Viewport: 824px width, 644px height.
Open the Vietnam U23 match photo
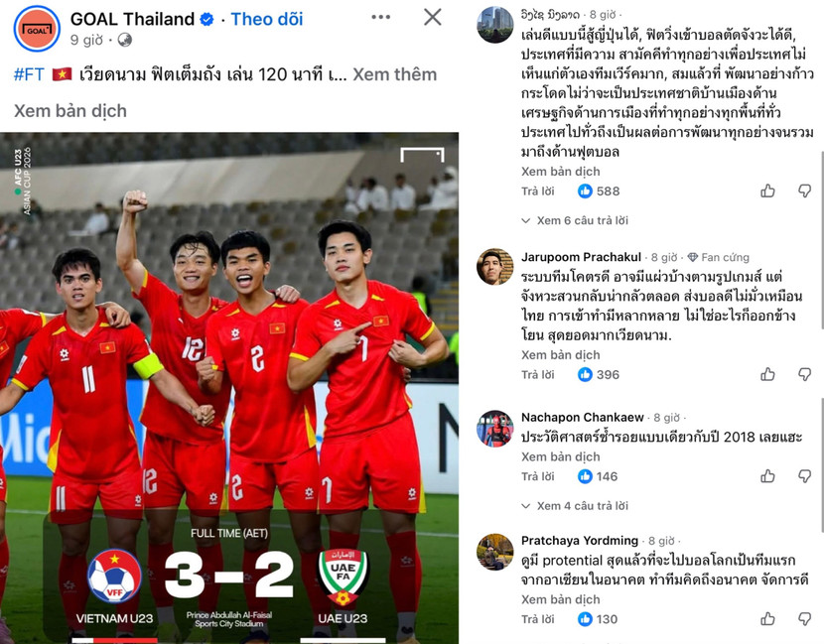[229, 388]
